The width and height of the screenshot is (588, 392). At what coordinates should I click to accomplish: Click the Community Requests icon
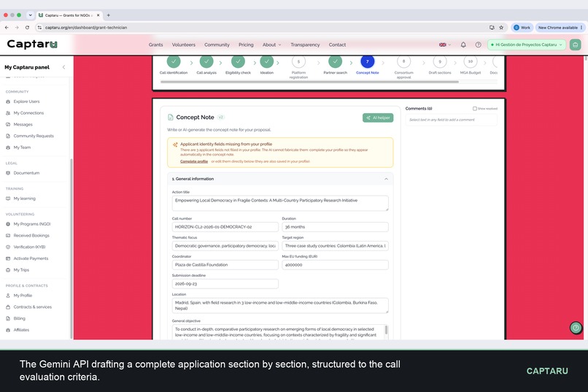pos(8,136)
